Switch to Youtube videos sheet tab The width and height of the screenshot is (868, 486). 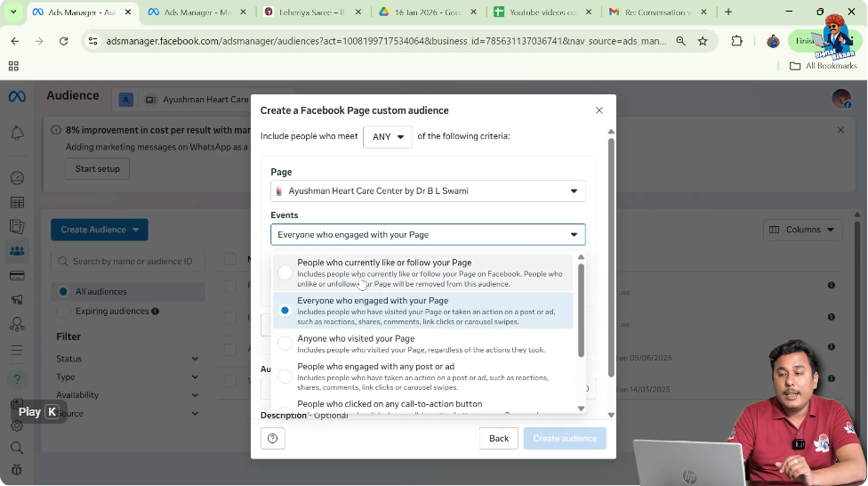pyautogui.click(x=543, y=12)
